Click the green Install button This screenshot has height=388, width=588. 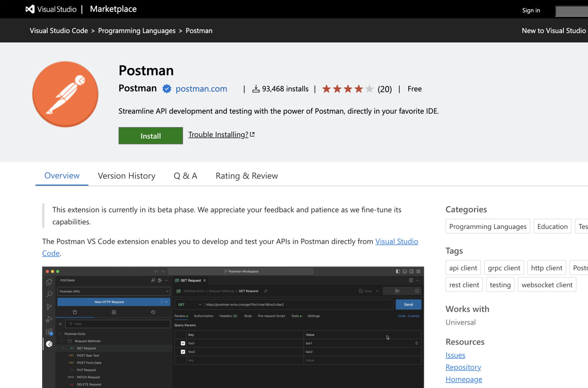(151, 136)
